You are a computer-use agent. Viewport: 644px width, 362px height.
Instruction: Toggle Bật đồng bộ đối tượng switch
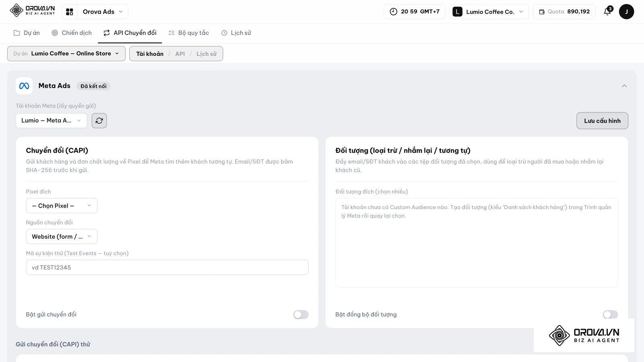tap(610, 315)
